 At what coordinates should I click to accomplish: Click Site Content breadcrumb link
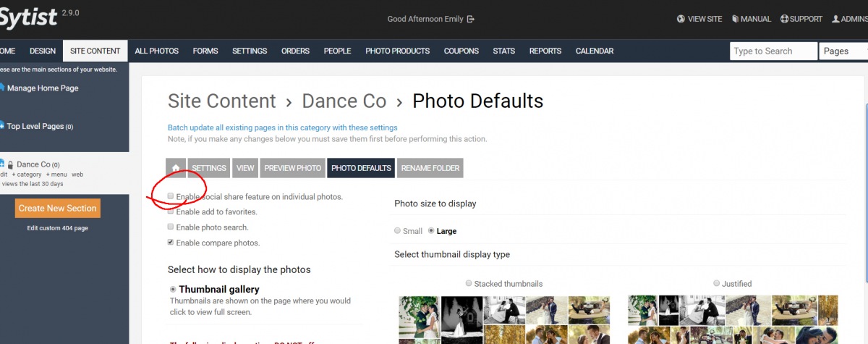[222, 101]
